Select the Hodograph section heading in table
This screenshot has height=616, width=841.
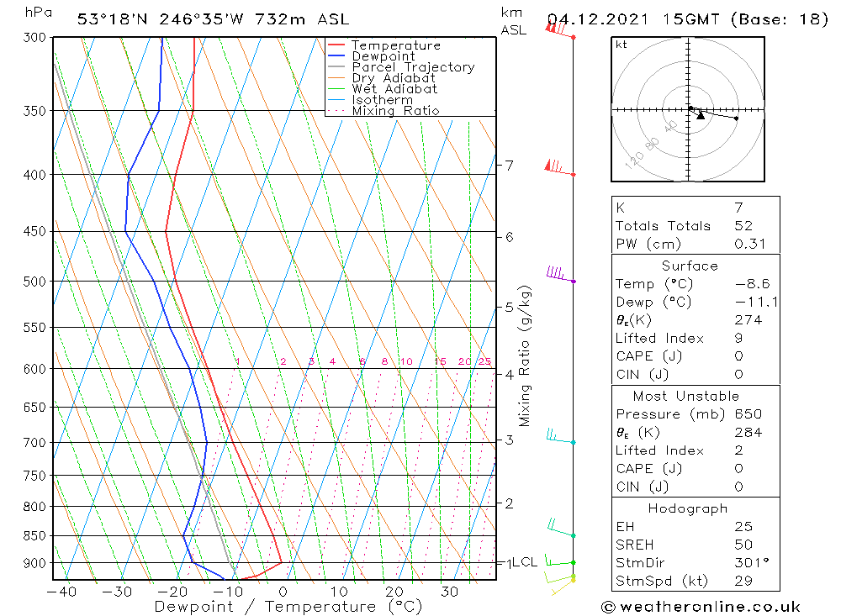point(689,508)
